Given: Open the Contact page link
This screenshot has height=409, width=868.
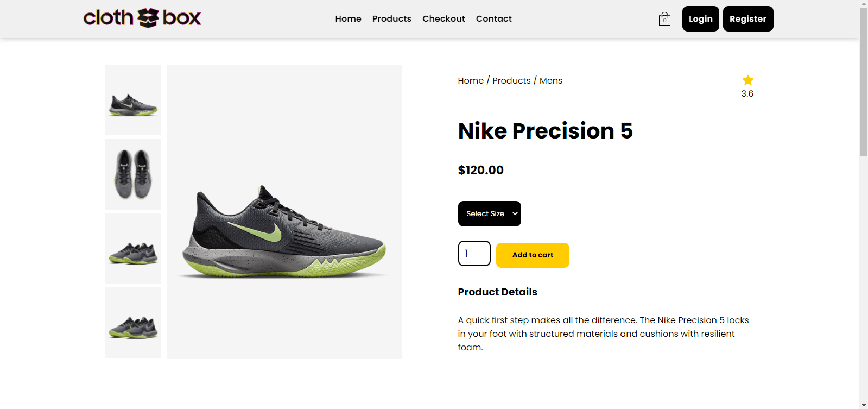Looking at the screenshot, I should (x=493, y=19).
